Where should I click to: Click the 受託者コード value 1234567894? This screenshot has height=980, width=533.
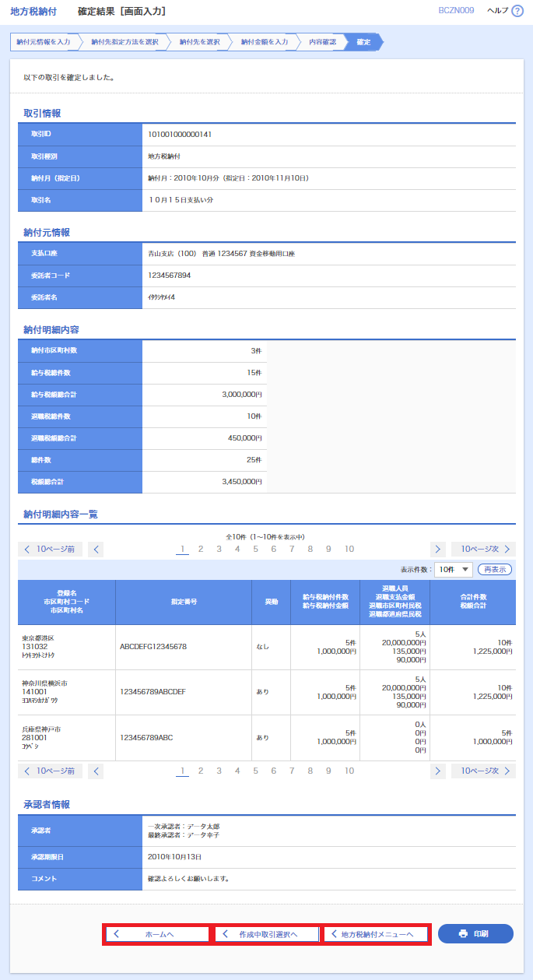tap(170, 276)
